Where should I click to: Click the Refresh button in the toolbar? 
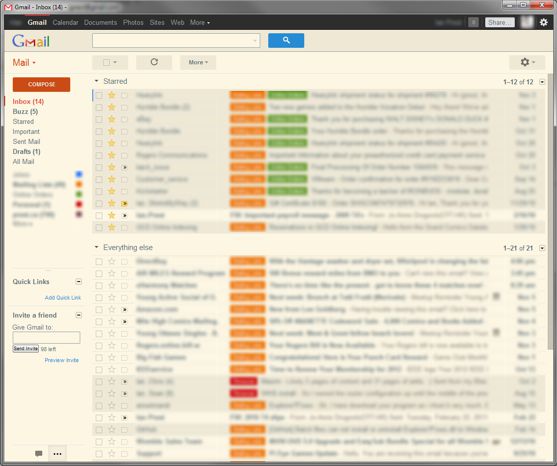[154, 62]
